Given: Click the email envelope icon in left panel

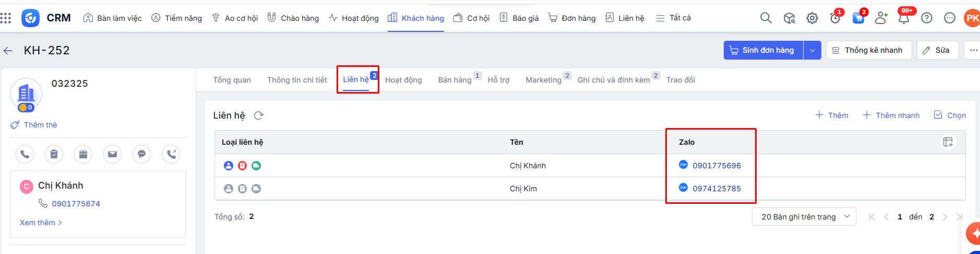Looking at the screenshot, I should (x=112, y=154).
